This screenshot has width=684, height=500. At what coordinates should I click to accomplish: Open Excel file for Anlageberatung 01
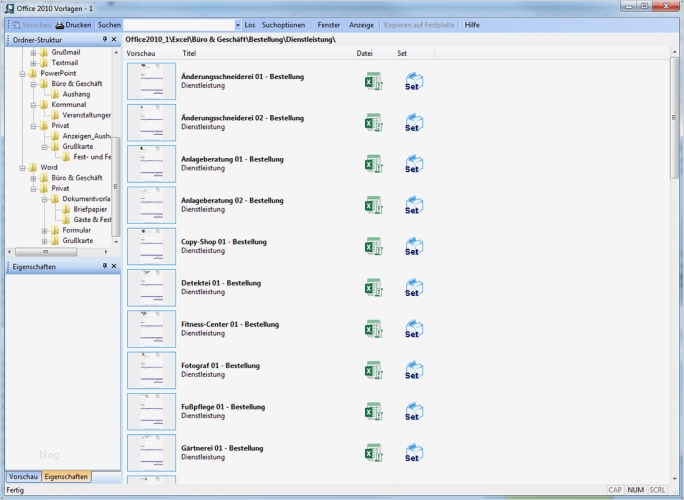(373, 164)
